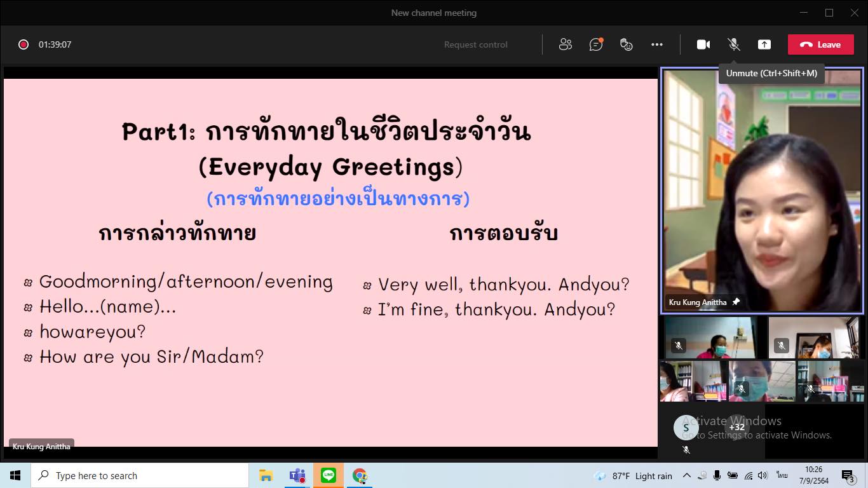This screenshot has height=488, width=868.
Task: Open the meeting chat icon
Action: click(x=596, y=44)
